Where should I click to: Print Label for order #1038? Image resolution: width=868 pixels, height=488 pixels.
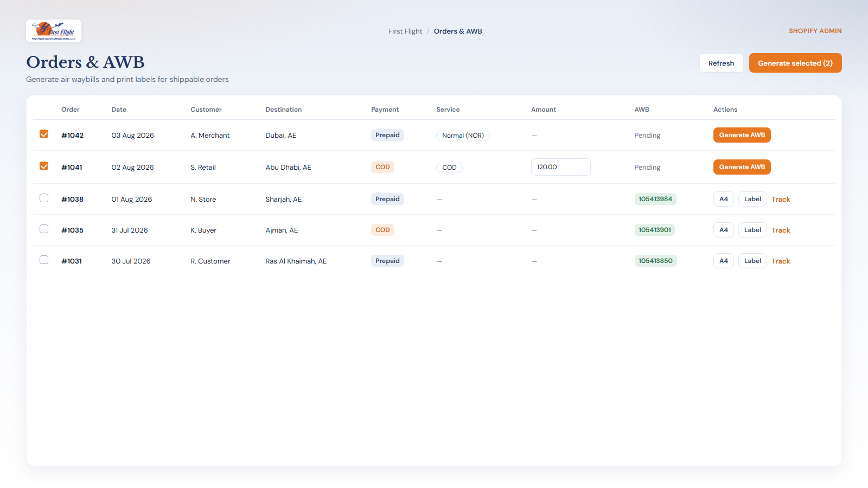(752, 199)
